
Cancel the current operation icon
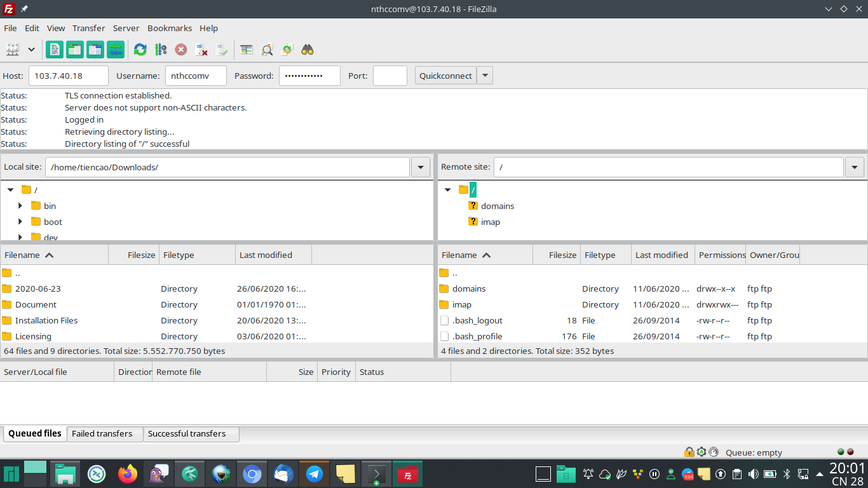coord(181,50)
